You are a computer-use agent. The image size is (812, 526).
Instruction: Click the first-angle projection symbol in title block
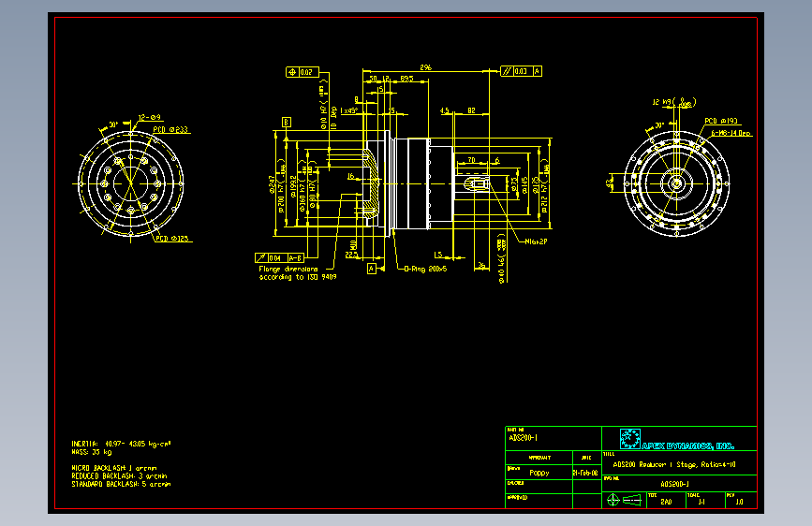coord(624,500)
